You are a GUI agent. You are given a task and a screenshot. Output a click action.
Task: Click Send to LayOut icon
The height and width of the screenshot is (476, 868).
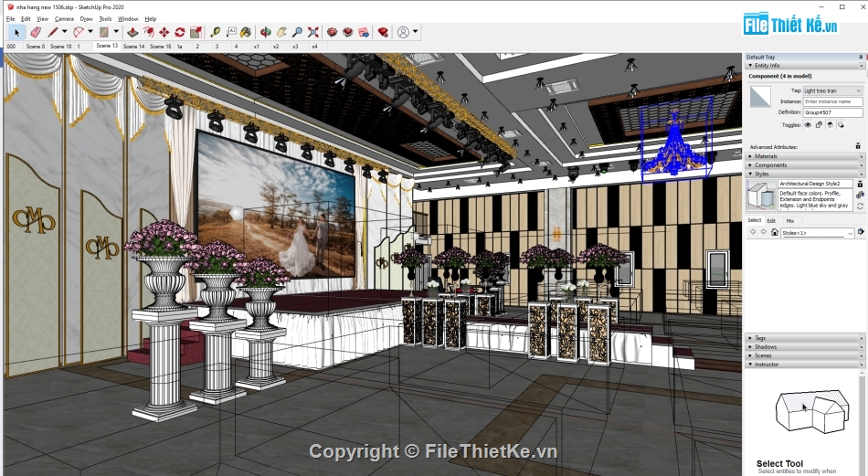(364, 33)
